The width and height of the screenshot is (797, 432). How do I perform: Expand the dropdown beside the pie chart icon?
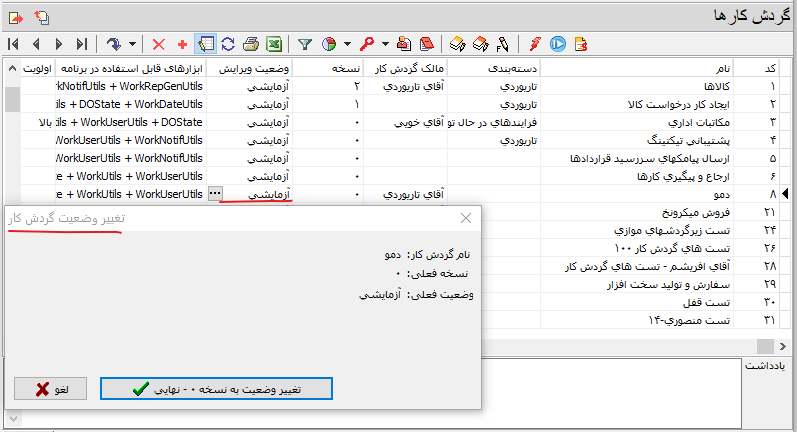tap(346, 44)
